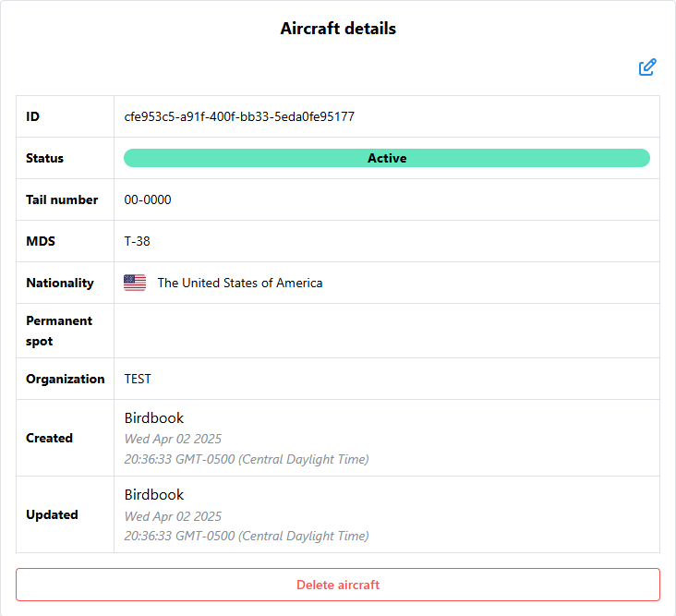Select the aircraft ID value text

239,116
